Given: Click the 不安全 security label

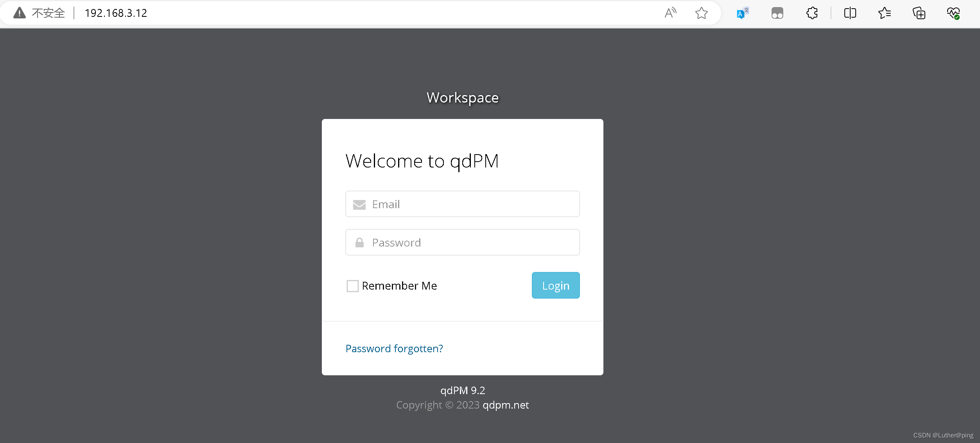Looking at the screenshot, I should [48, 13].
